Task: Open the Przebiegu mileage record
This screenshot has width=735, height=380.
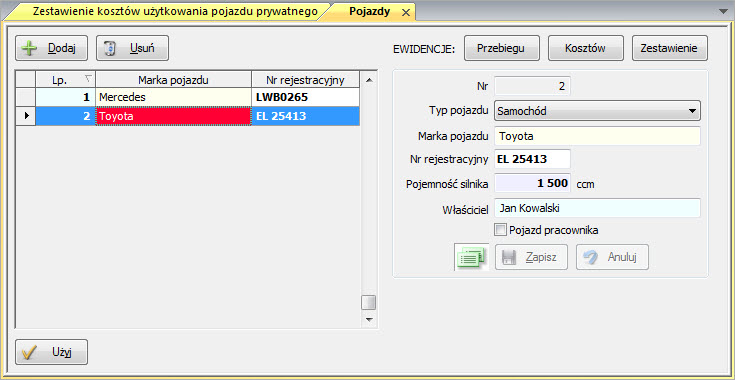Action: coord(502,48)
